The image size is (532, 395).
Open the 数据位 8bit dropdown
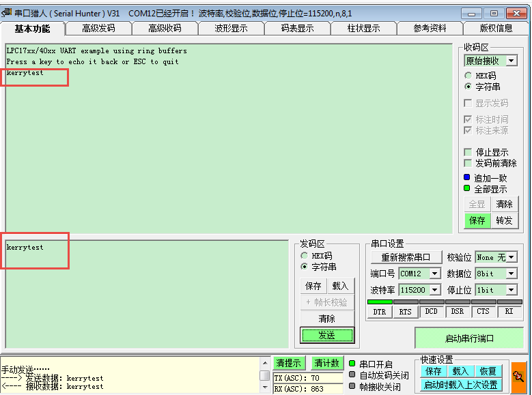coord(512,274)
